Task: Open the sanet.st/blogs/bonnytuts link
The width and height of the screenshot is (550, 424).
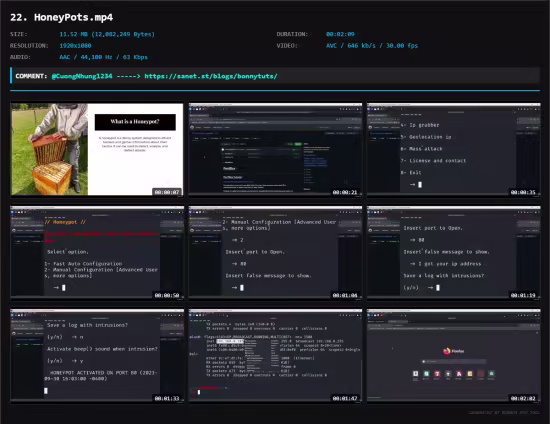Action: tap(211, 76)
